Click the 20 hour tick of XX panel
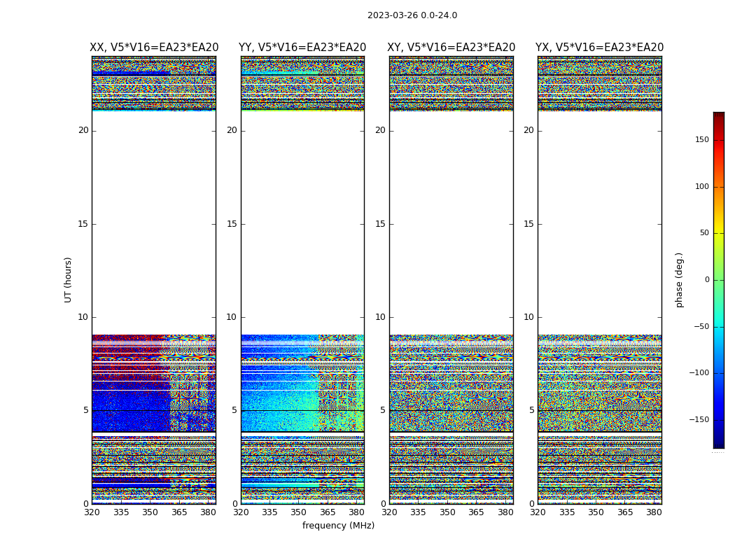The height and width of the screenshot is (560, 735). pos(83,130)
